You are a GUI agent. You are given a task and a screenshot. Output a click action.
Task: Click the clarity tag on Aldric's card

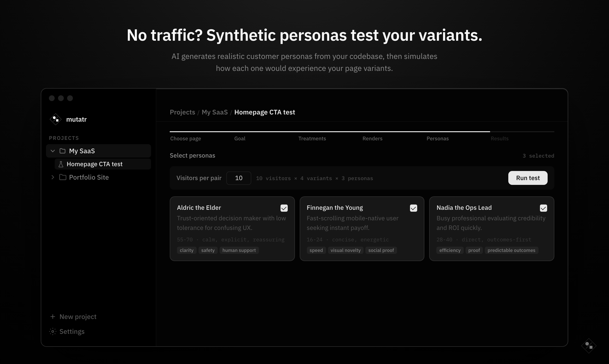(x=186, y=250)
